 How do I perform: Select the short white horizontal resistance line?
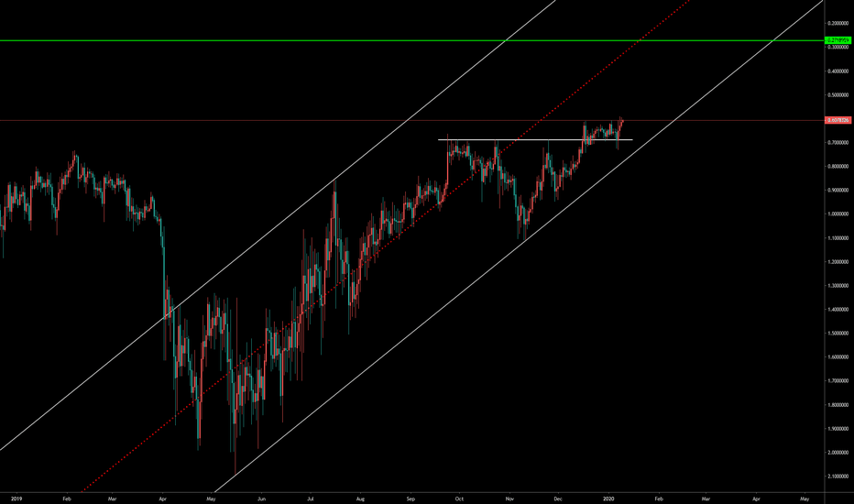(x=535, y=140)
